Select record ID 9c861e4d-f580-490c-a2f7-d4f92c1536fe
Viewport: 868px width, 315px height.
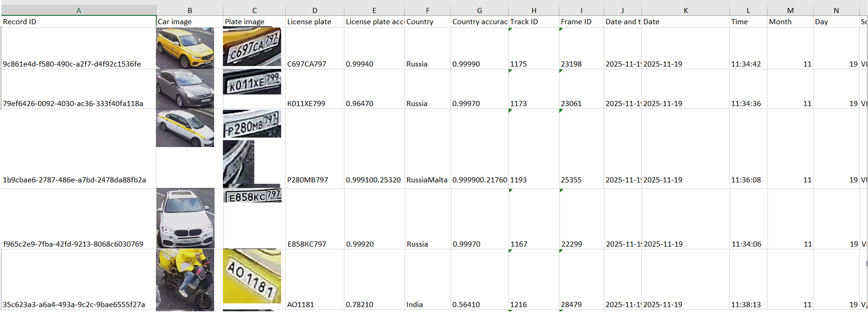[79, 48]
